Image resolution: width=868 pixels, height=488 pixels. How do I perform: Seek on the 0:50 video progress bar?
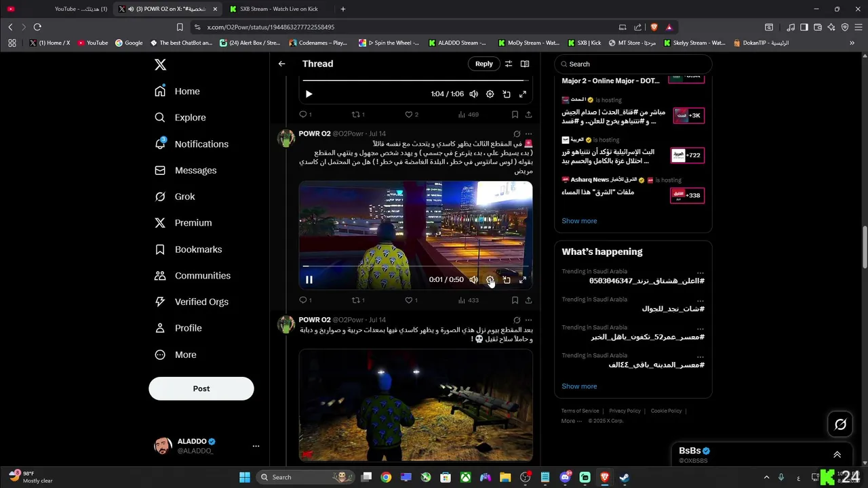[x=416, y=266]
